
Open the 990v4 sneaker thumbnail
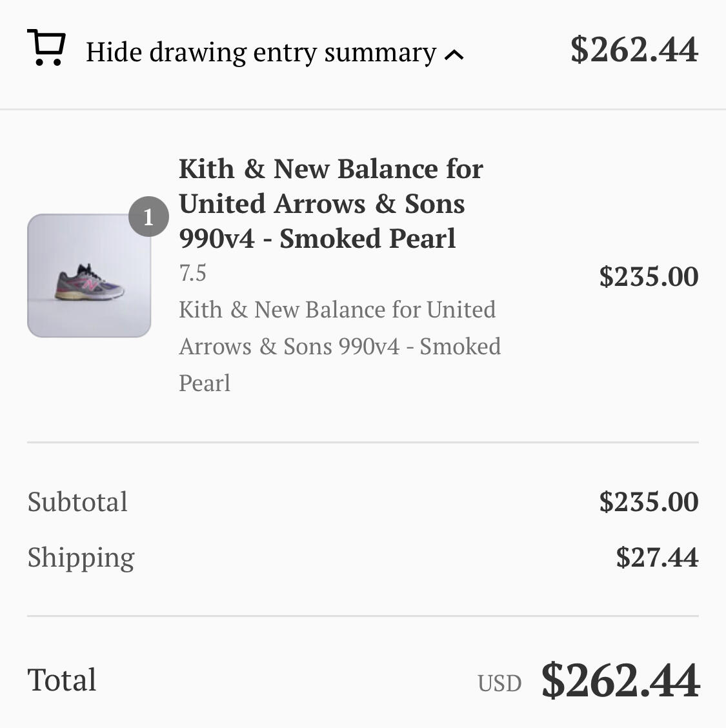coord(89,276)
